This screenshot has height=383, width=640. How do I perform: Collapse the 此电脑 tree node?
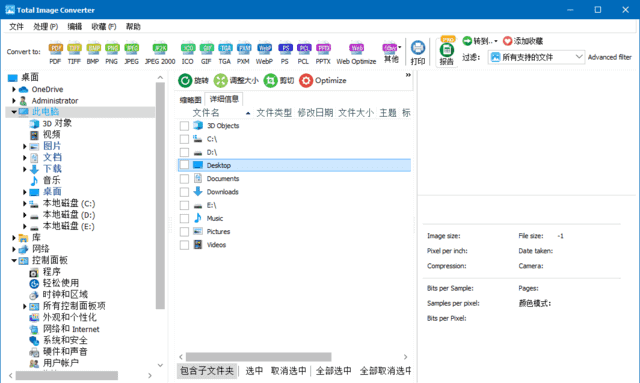14,112
